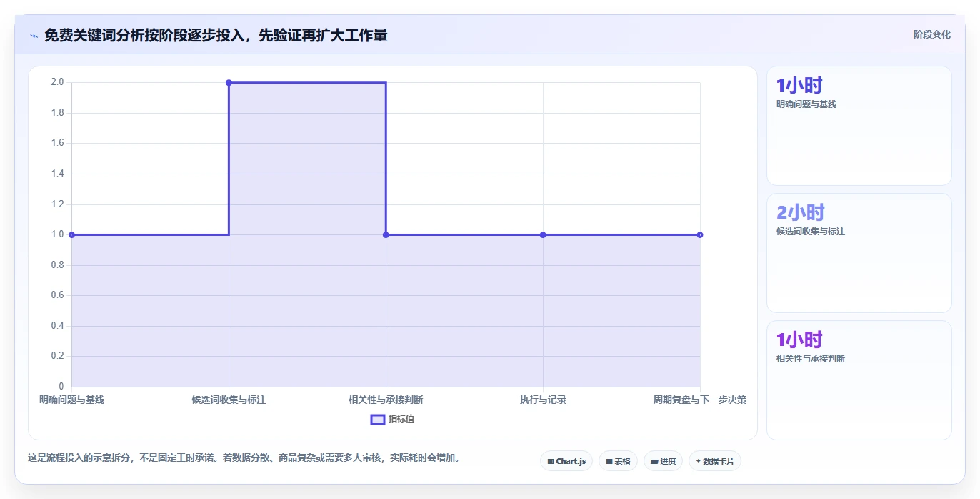Click the data point at 候选词收集与标注 peak
980x499 pixels.
pos(229,82)
